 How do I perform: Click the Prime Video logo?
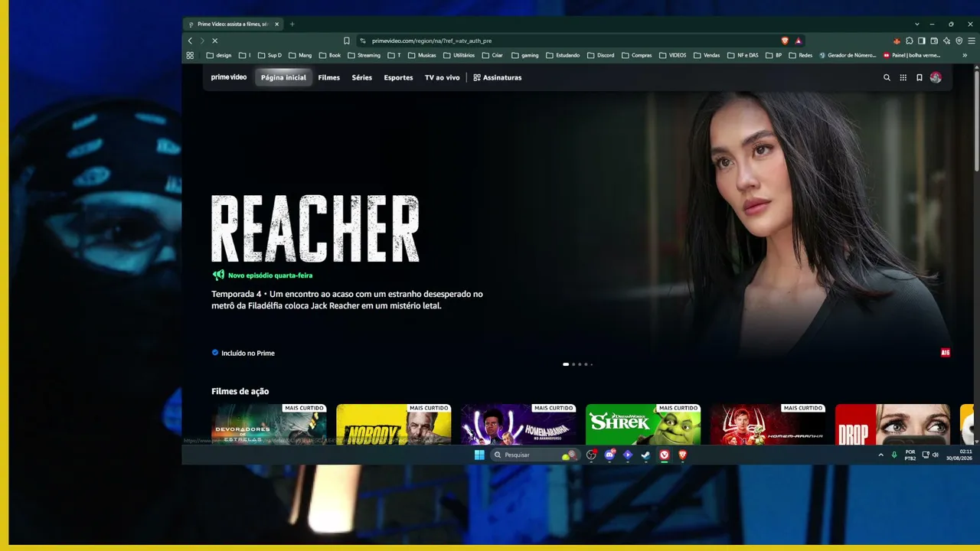click(229, 77)
